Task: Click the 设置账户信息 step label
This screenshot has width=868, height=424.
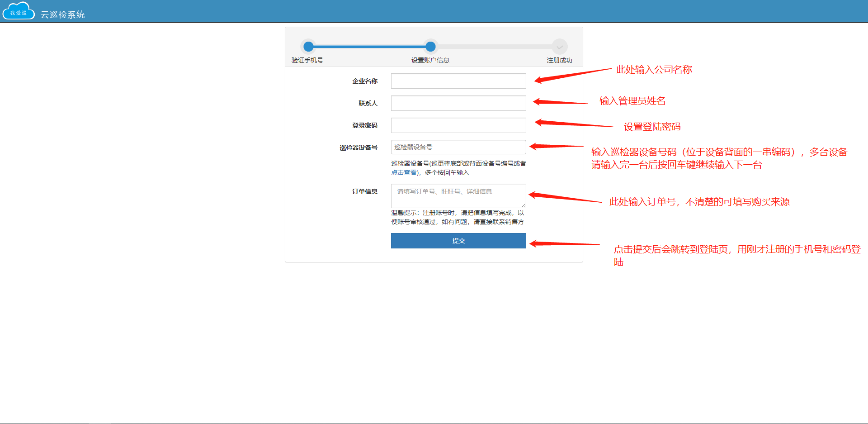Action: (x=430, y=60)
